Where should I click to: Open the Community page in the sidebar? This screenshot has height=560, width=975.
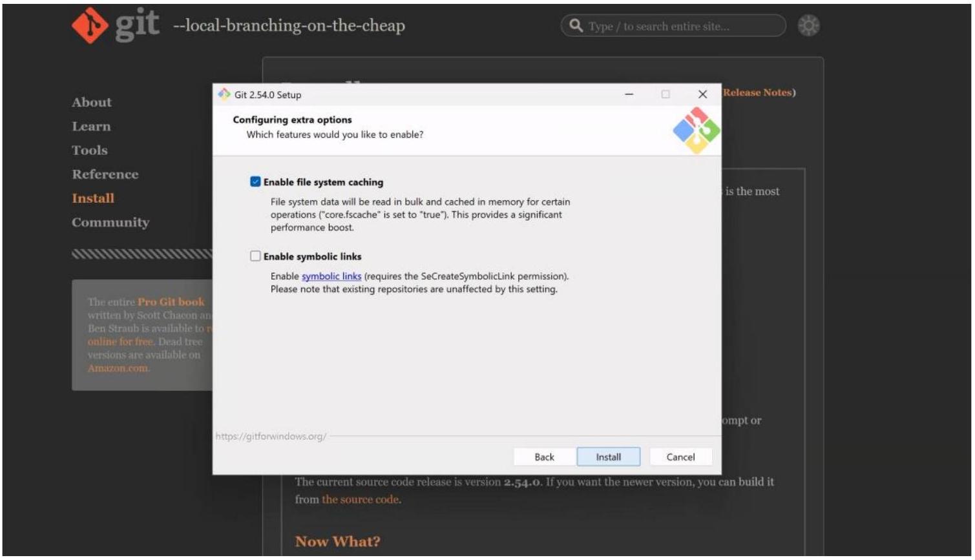click(x=110, y=222)
